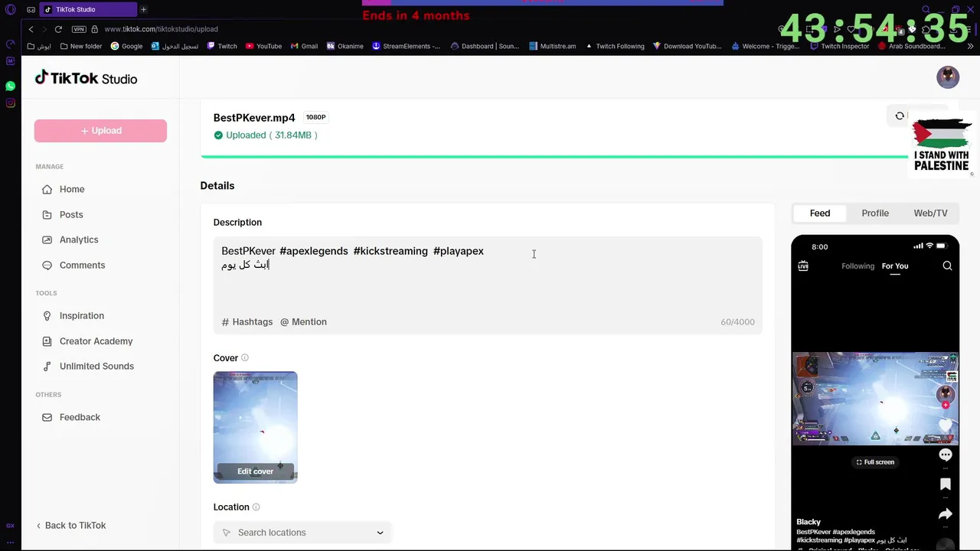Click Edit cover on thumbnail
Screen dimensions: 980x551
coord(255,471)
